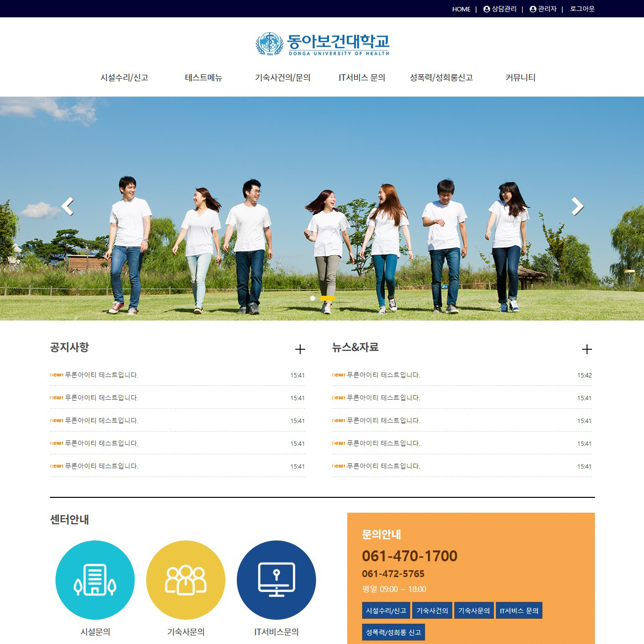Expand 뉴스&자료 list with plus icon
644x644 pixels.
pos(587,349)
